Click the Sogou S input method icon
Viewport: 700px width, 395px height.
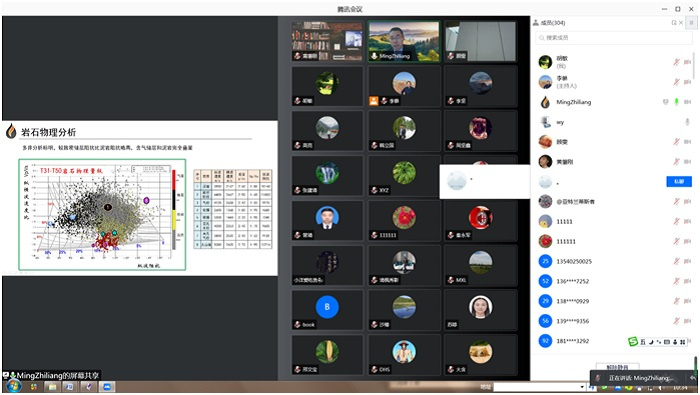click(x=633, y=341)
